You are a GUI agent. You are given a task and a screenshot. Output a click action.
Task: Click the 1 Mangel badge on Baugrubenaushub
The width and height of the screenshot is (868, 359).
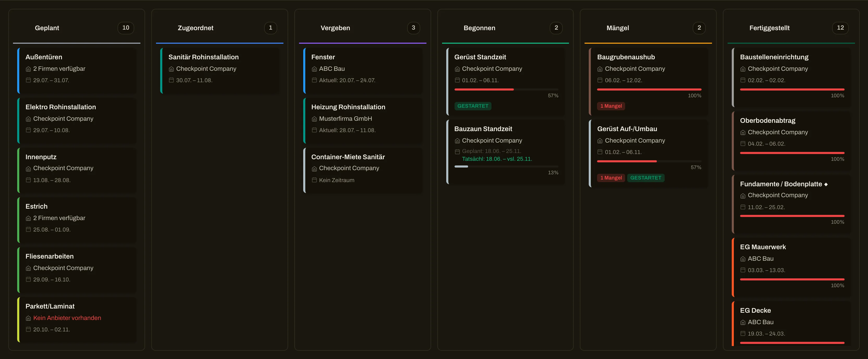(611, 106)
